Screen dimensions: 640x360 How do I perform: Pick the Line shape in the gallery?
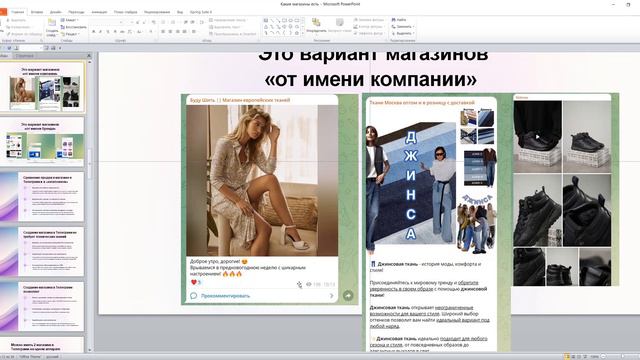coord(272,20)
